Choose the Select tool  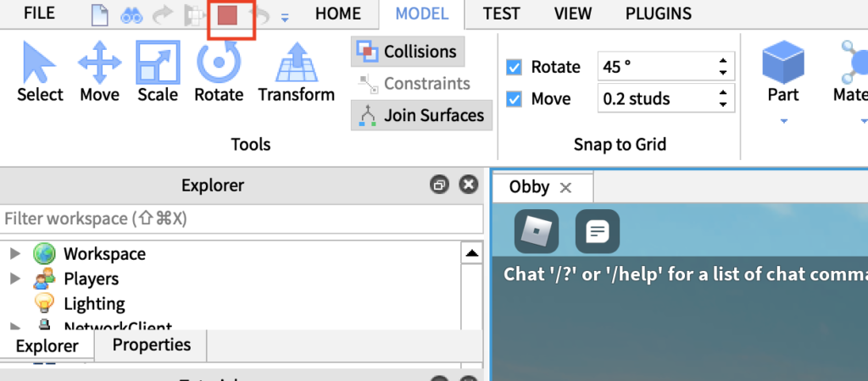click(x=39, y=73)
